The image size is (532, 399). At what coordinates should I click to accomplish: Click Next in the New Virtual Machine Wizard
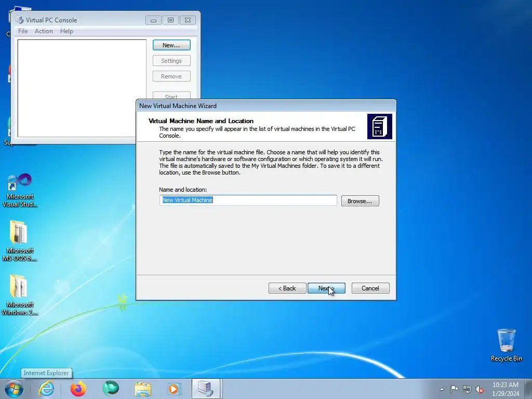point(326,288)
